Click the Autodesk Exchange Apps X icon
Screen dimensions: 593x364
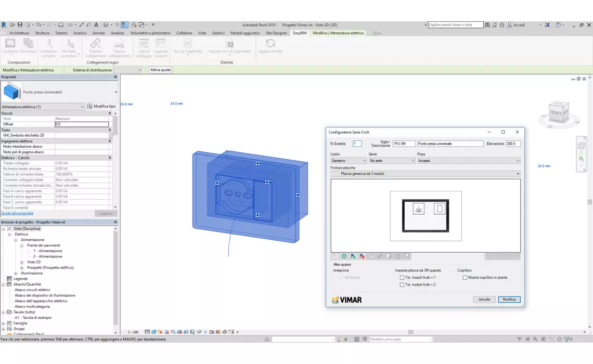pyautogui.click(x=547, y=25)
